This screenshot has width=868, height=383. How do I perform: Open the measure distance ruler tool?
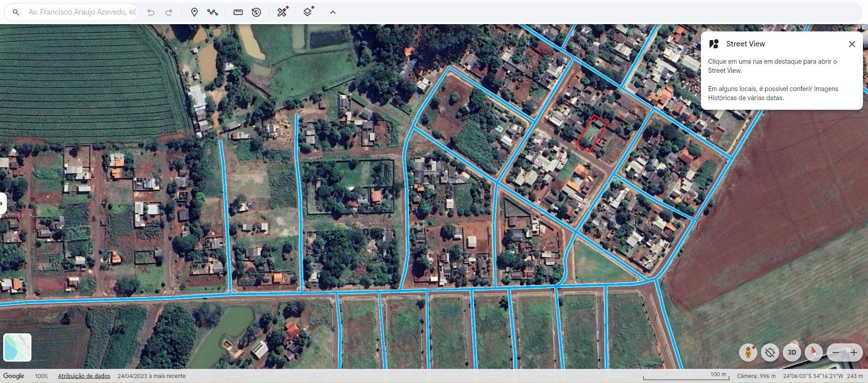tap(238, 12)
